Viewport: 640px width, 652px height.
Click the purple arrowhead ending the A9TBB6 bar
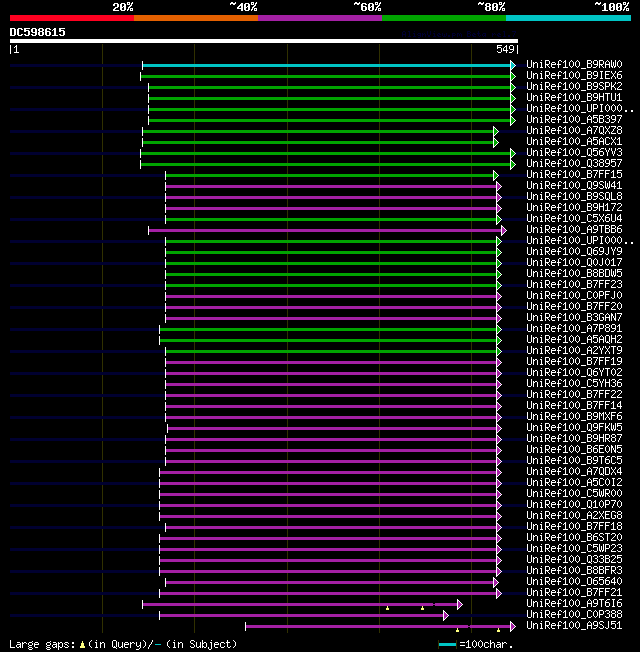(504, 230)
